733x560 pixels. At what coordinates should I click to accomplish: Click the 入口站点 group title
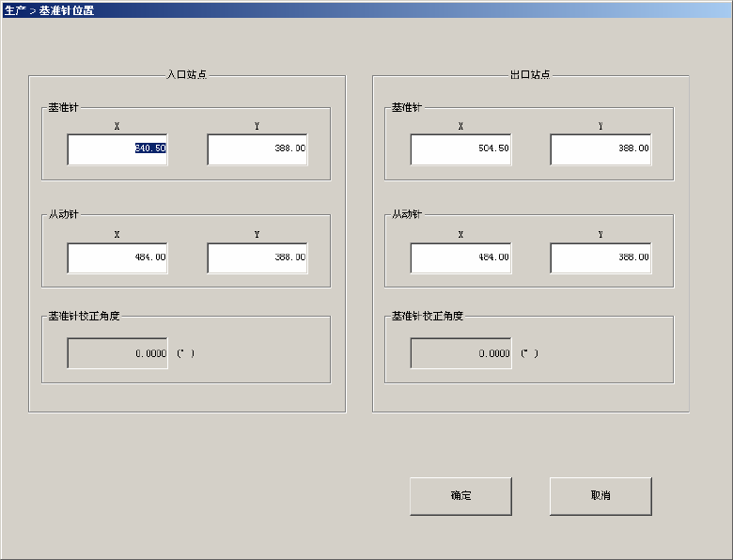(x=187, y=75)
